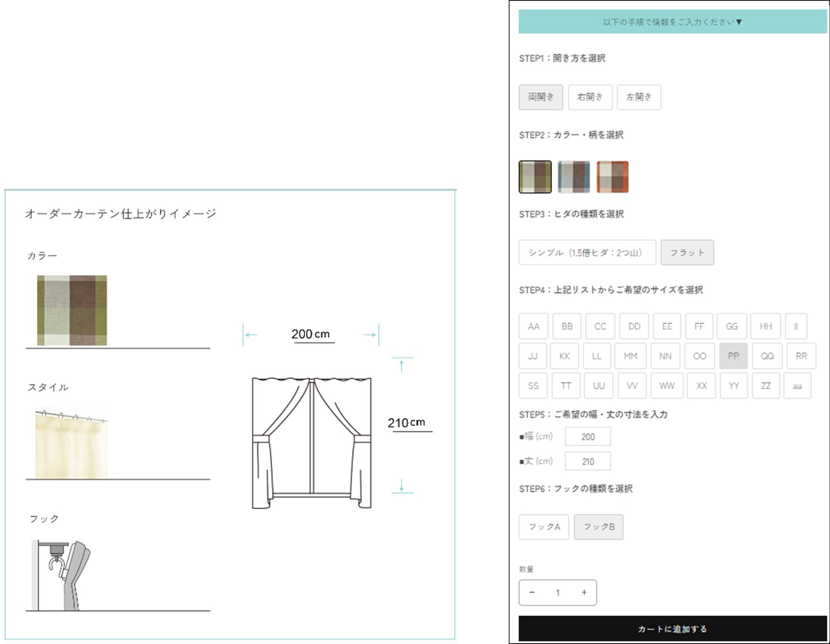Click the STEP6：フックの種類を選択 label
The image size is (830, 644).
[576, 488]
